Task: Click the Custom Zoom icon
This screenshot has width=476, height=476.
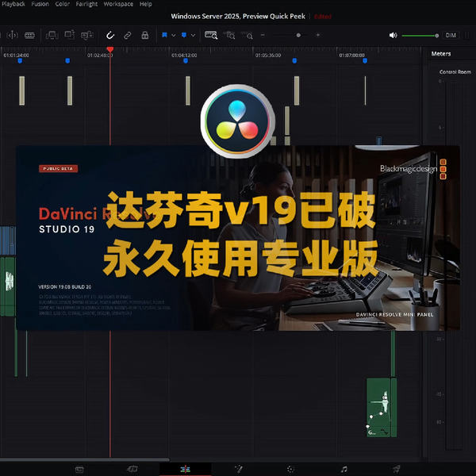Action: [x=247, y=35]
